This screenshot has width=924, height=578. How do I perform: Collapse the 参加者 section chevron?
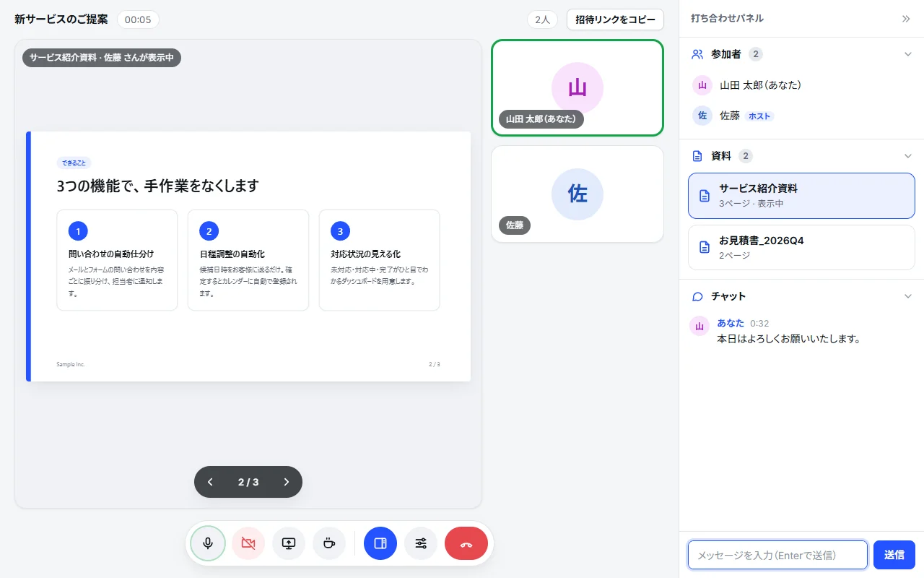[x=908, y=54]
